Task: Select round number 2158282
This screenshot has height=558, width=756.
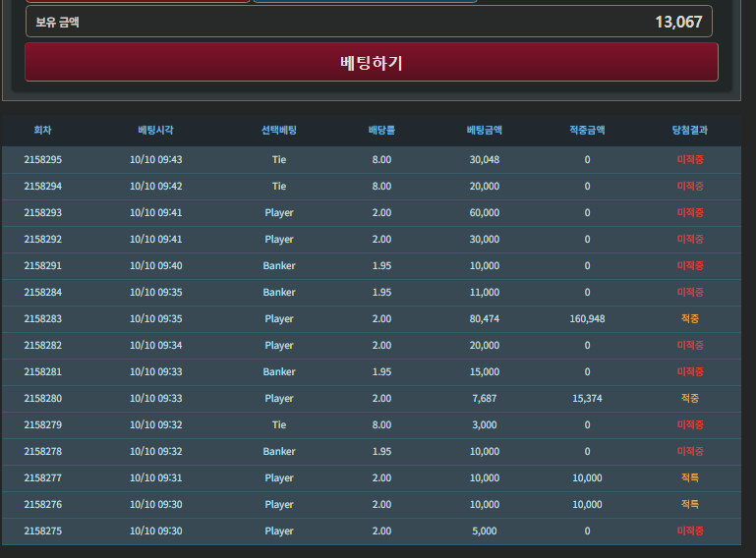Action: (x=43, y=345)
